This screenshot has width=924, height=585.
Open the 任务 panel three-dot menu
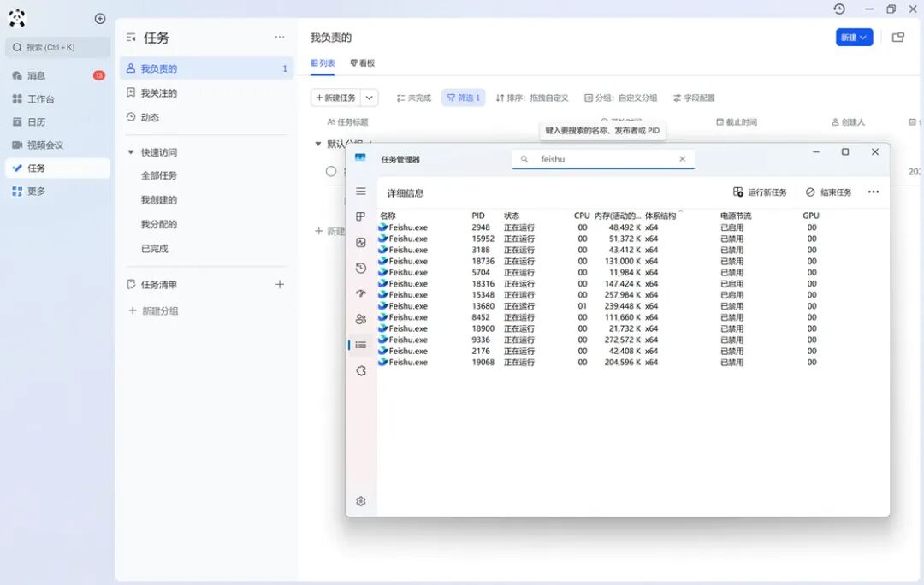[279, 37]
